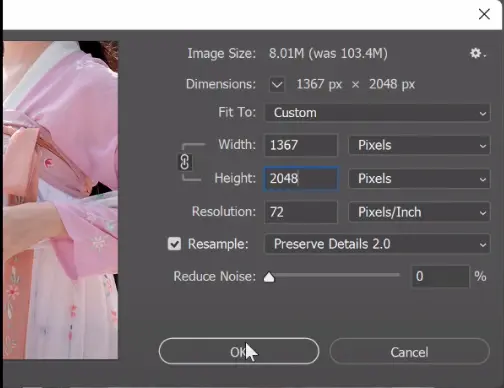Click the Reduce Noise label
The image size is (504, 388).
tap(215, 276)
